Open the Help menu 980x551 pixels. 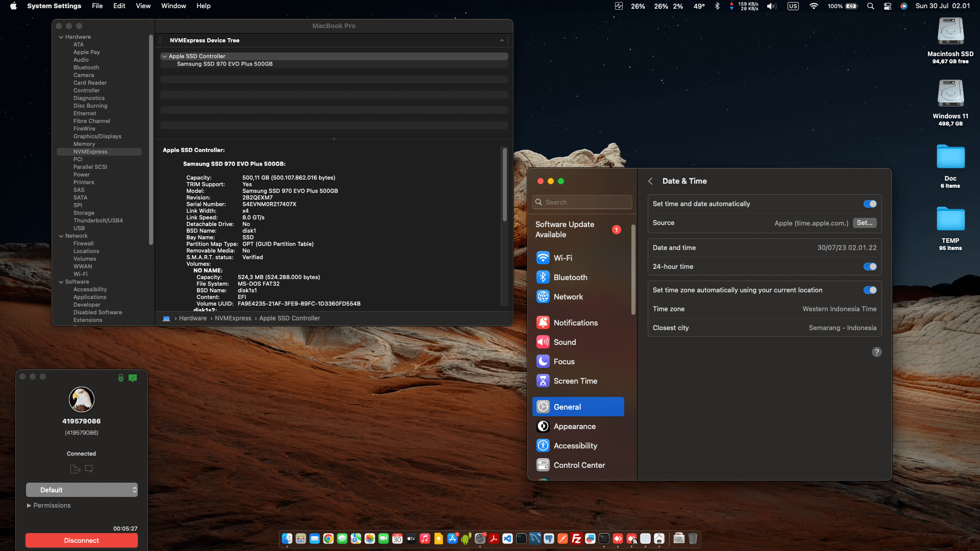203,6
